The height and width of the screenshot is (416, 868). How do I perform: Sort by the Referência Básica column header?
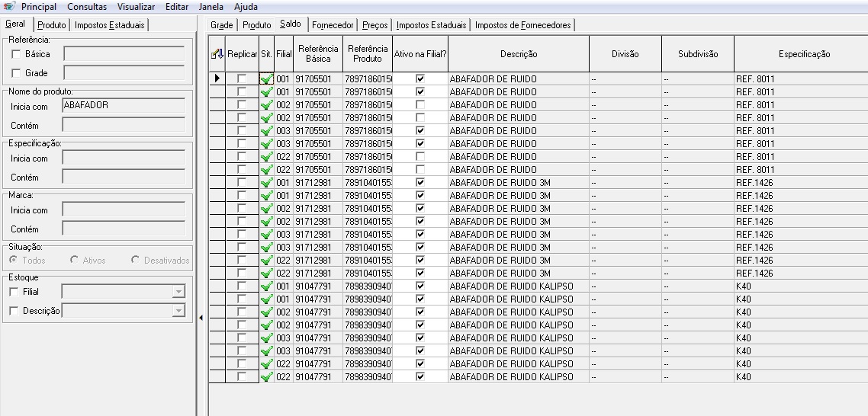pyautogui.click(x=318, y=53)
